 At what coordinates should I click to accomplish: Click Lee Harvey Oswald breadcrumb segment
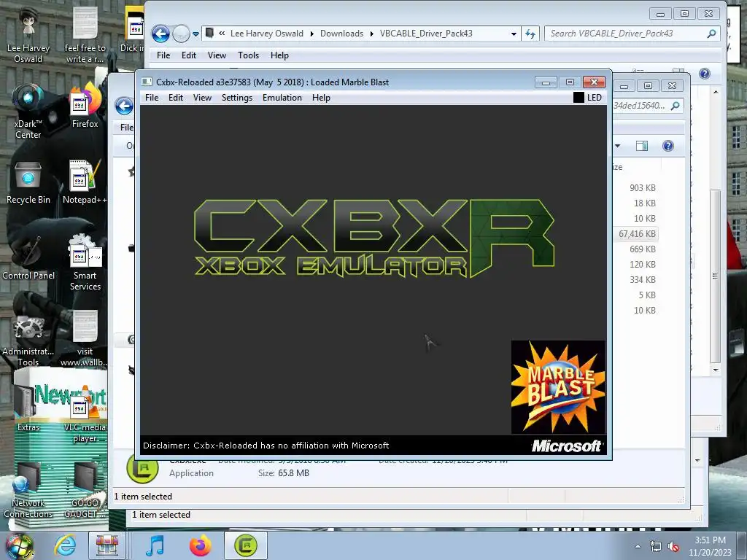point(267,34)
